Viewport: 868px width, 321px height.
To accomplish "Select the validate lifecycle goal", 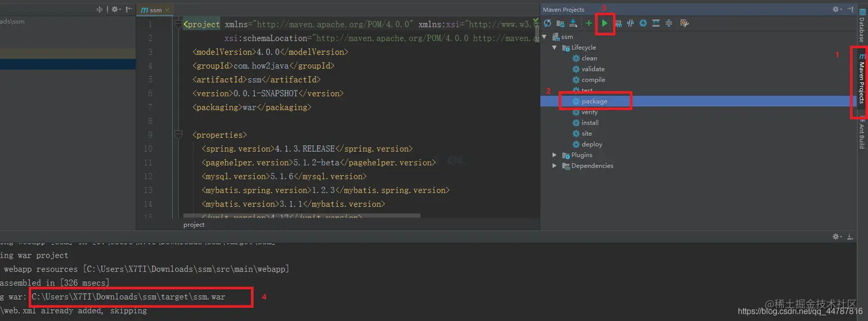I will (593, 69).
